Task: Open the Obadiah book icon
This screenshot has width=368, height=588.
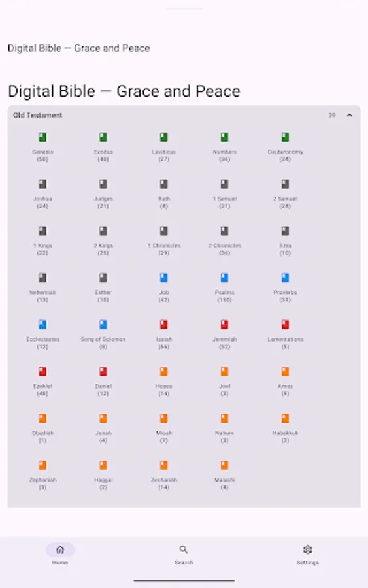Action: pyautogui.click(x=42, y=419)
